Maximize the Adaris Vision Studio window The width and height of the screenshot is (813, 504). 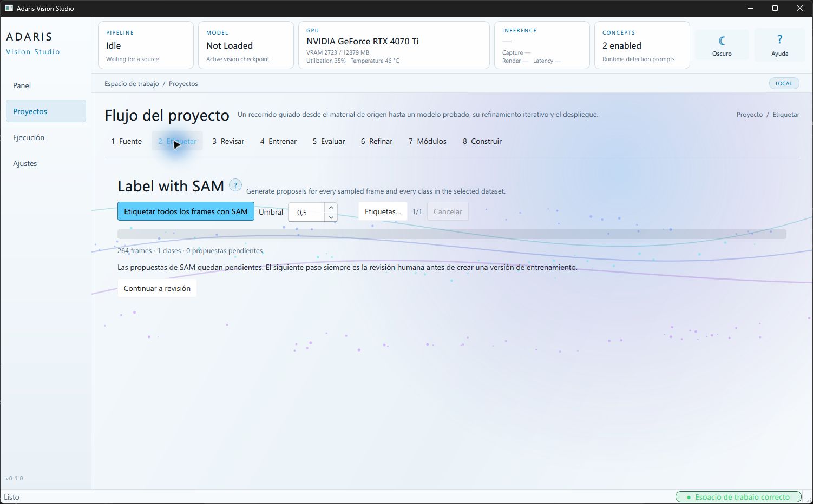pyautogui.click(x=775, y=8)
